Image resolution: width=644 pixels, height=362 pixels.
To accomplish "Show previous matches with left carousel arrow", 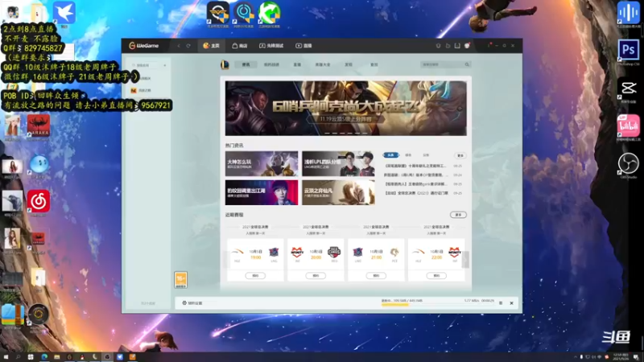I will pyautogui.click(x=225, y=259).
